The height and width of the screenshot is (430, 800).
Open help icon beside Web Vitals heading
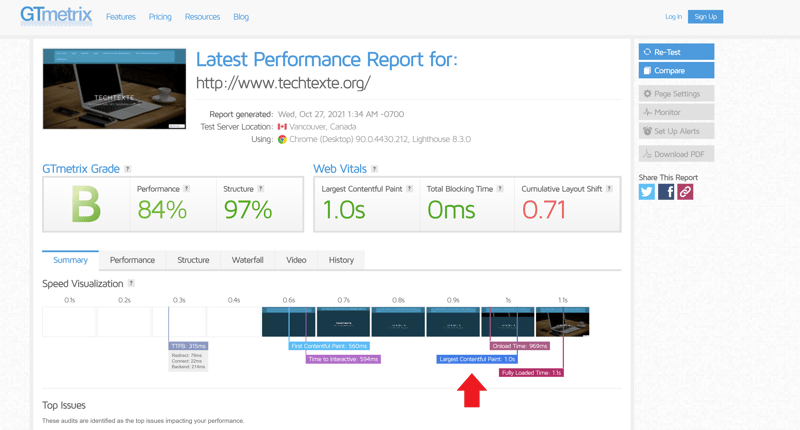(x=374, y=169)
